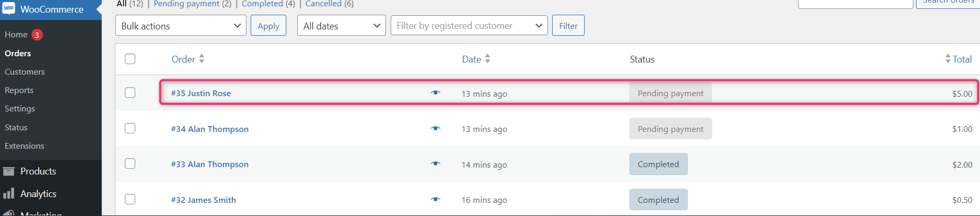
Task: Open order #34 Alan Thompson link
Action: point(210,129)
